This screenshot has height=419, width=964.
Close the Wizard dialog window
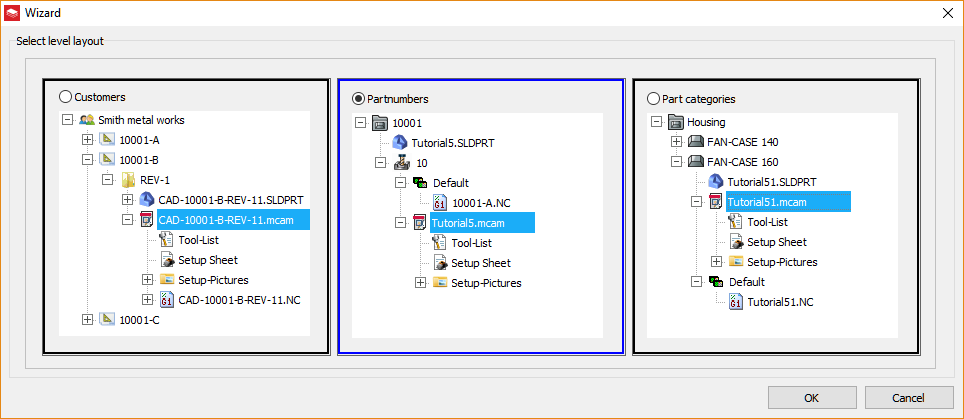tap(947, 13)
